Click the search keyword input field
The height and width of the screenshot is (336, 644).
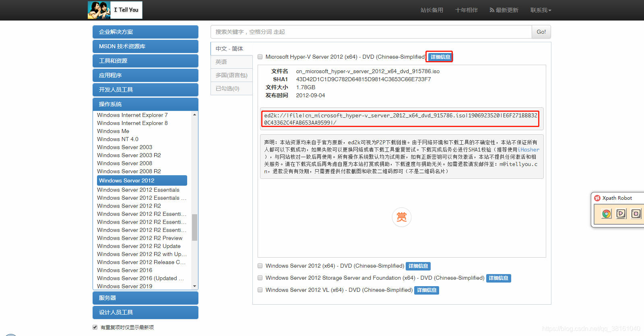371,32
